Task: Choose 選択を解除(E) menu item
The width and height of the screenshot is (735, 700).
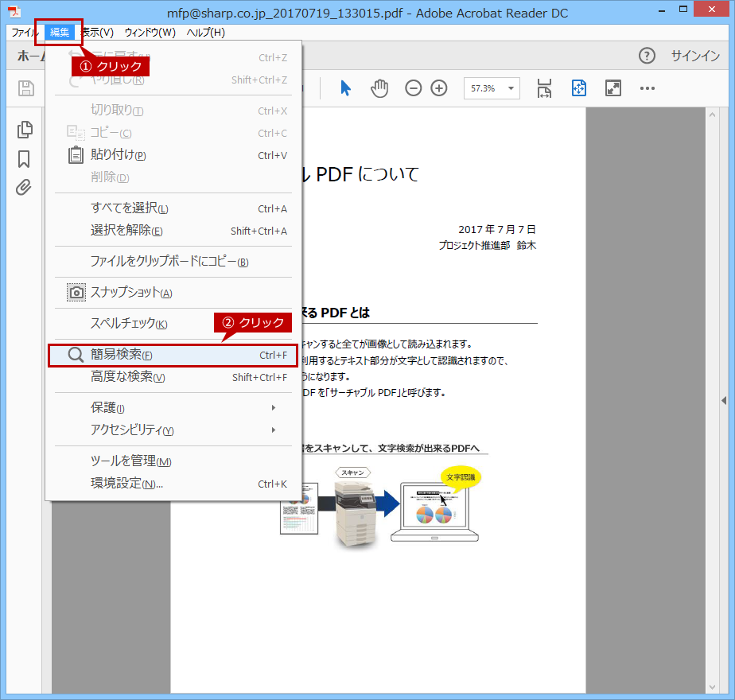Action: (173, 231)
